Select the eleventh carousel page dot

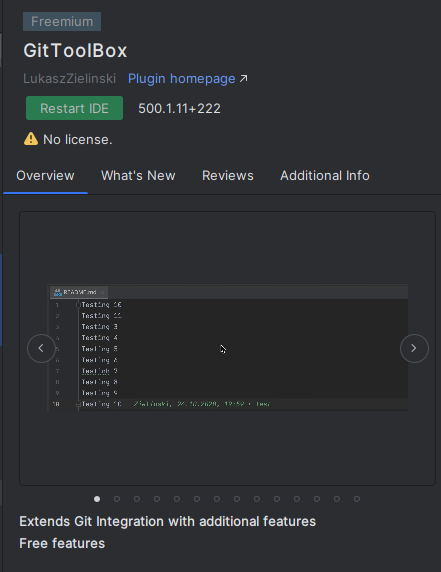[x=297, y=499]
